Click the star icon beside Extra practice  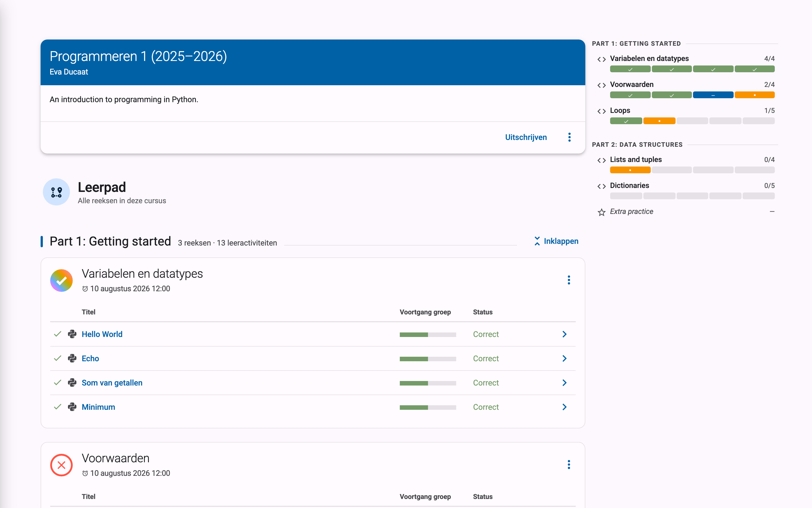click(602, 212)
